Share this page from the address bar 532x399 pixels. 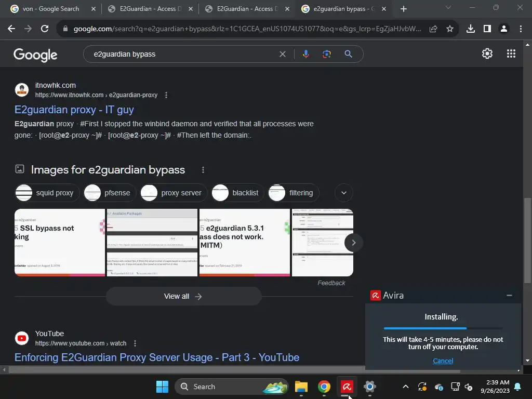433,29
